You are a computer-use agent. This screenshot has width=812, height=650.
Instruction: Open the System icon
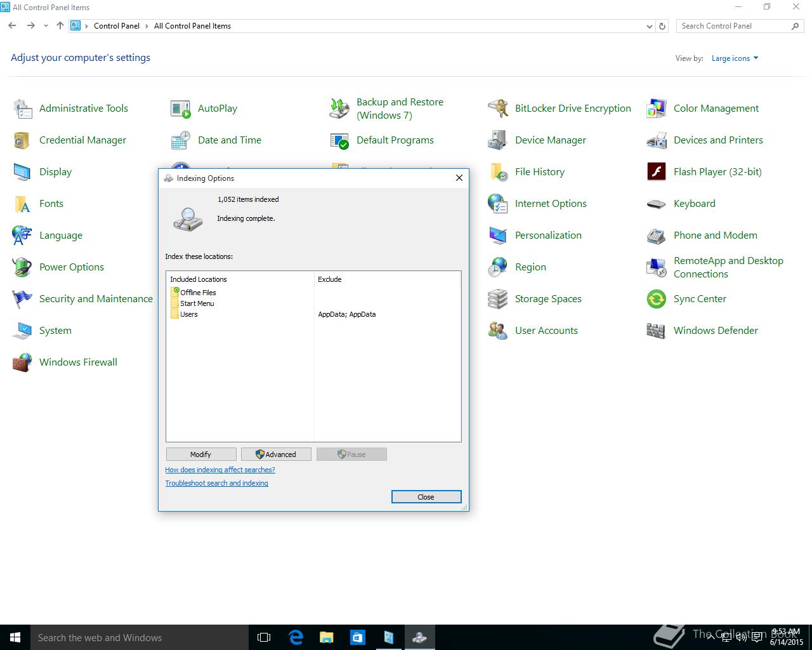(x=22, y=331)
